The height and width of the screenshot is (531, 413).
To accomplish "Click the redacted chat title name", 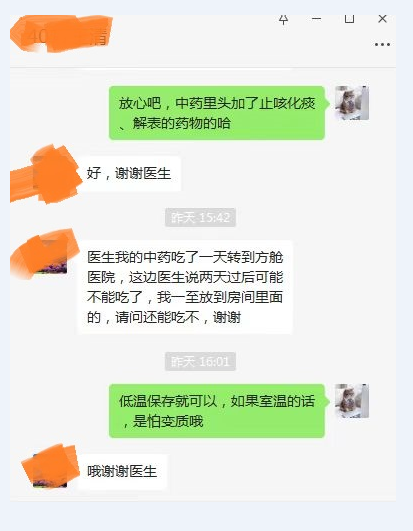I will click(x=63, y=35).
